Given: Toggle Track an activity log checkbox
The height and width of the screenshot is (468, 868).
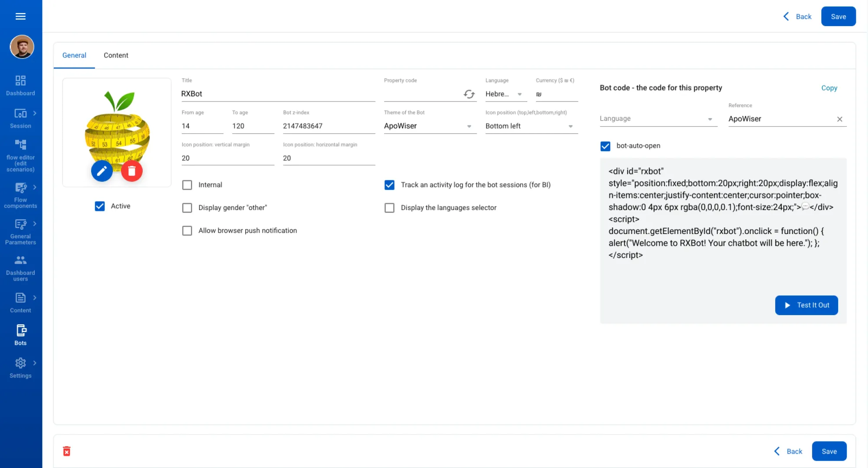Looking at the screenshot, I should [390, 185].
